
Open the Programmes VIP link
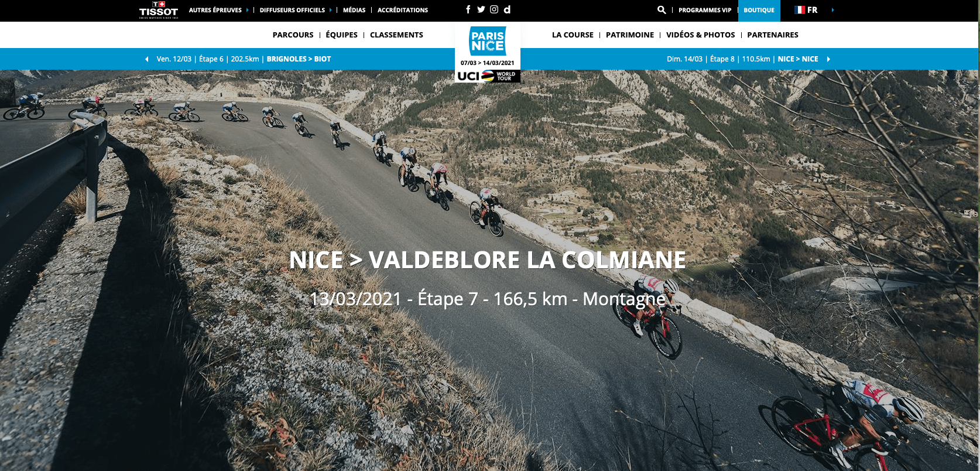705,10
